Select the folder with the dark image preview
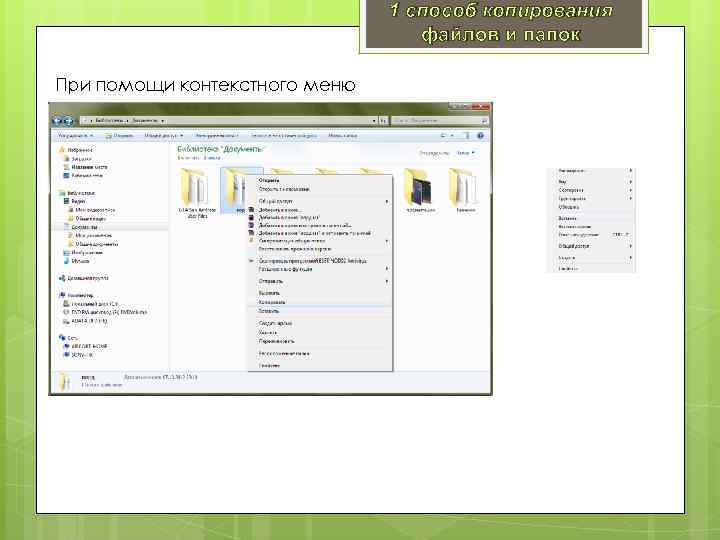Image resolution: width=720 pixels, height=540 pixels. click(x=420, y=191)
